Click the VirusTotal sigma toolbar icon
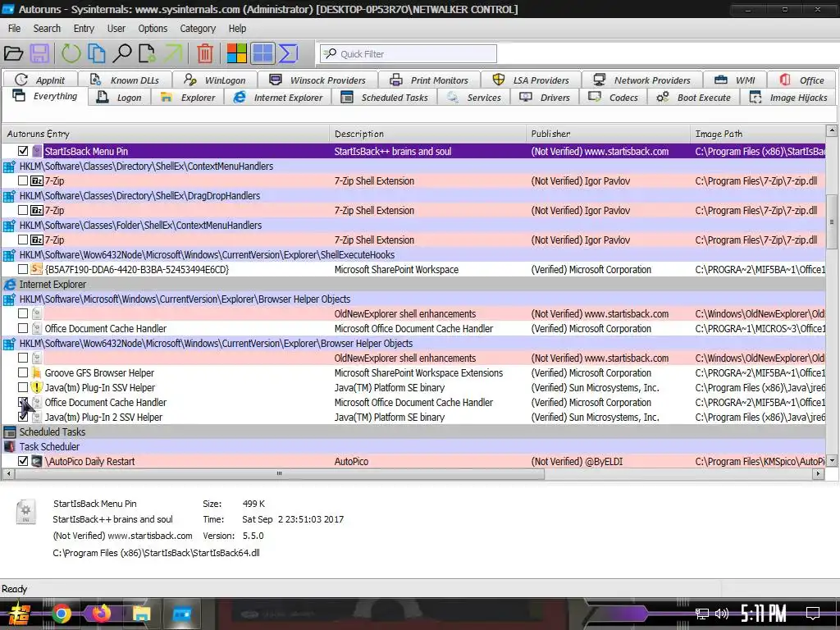840x630 pixels. pyautogui.click(x=288, y=53)
